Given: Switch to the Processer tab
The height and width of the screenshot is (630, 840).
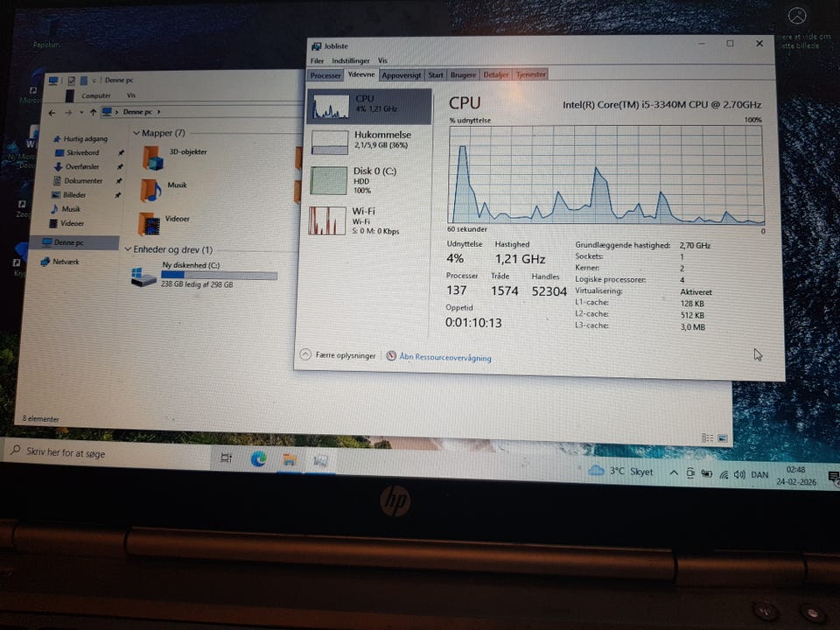Looking at the screenshot, I should tap(325, 75).
